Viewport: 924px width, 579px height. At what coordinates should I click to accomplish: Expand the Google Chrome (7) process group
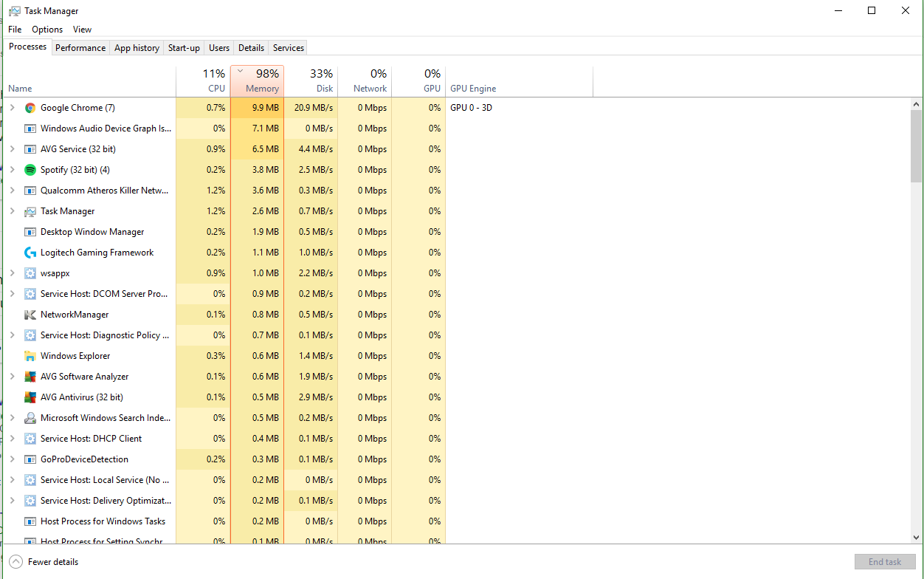(12, 108)
